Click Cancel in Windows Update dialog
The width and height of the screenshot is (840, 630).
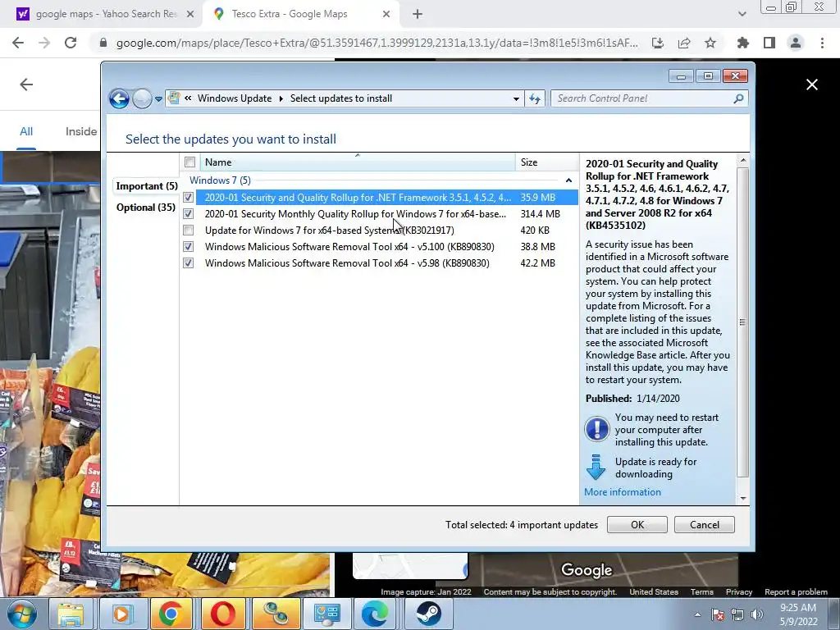(705, 524)
